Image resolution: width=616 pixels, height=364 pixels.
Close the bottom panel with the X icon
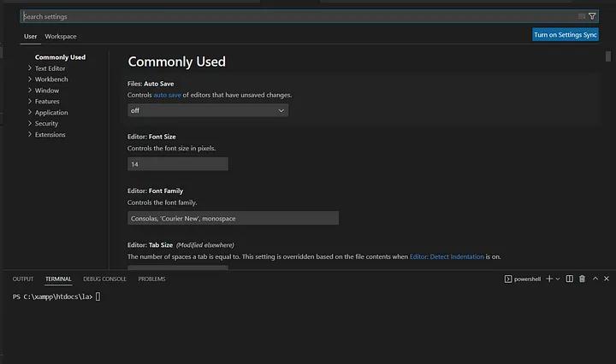(x=607, y=278)
